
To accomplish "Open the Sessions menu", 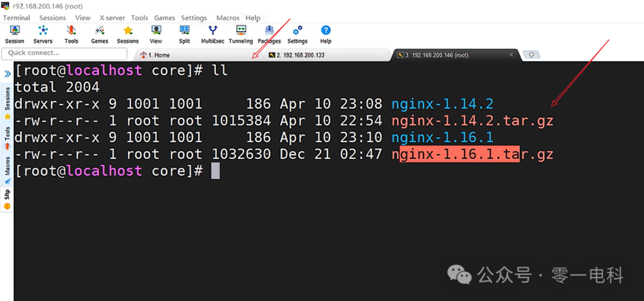I will tap(52, 18).
